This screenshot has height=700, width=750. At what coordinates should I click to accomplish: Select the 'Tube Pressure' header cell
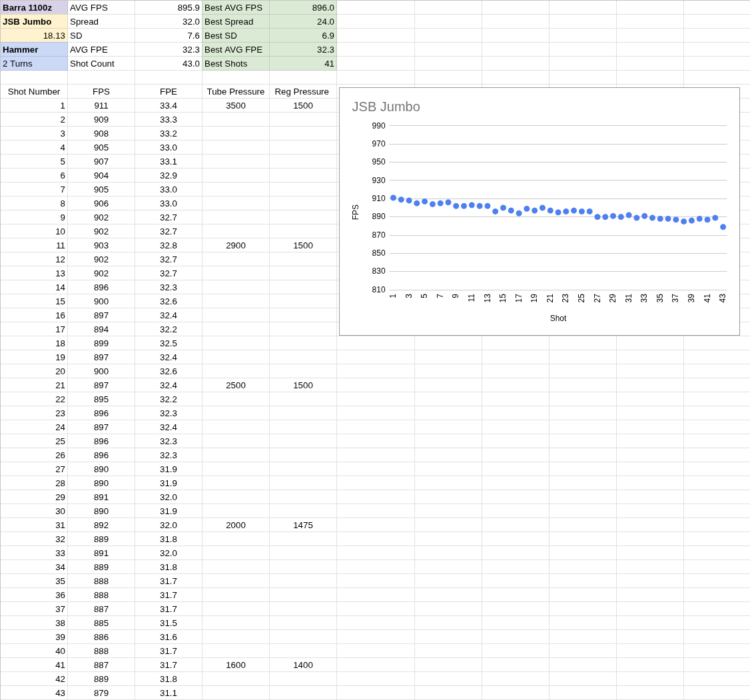tap(236, 92)
